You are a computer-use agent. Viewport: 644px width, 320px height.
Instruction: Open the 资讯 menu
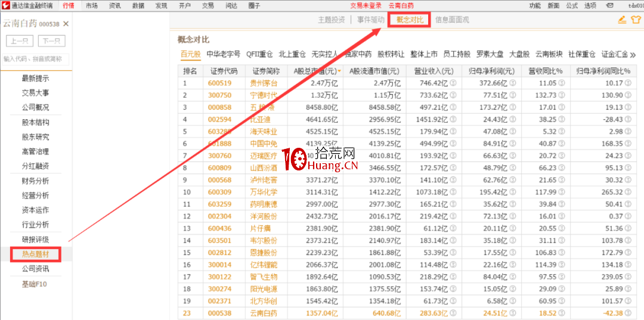click(x=115, y=6)
